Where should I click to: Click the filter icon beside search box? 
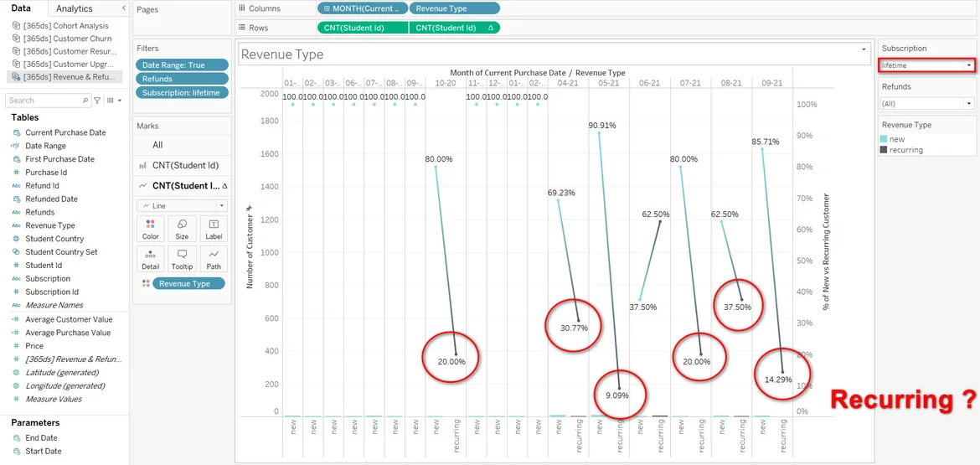(98, 101)
